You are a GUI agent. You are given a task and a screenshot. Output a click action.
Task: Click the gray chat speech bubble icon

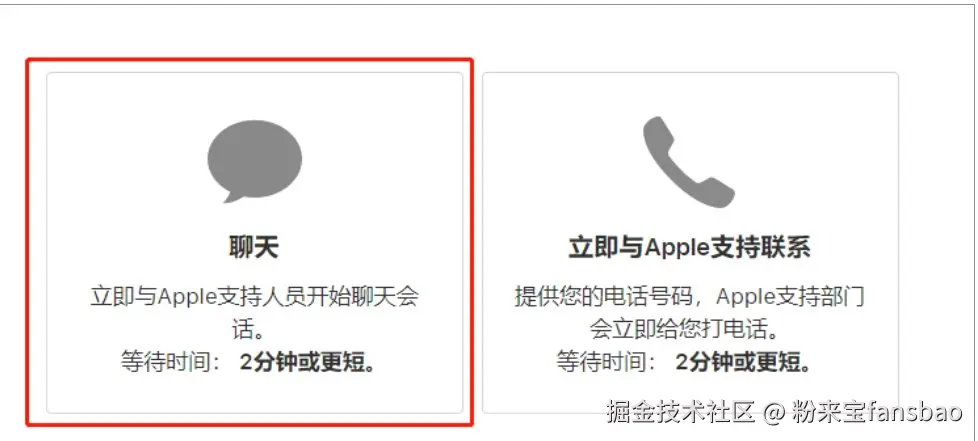254,161
